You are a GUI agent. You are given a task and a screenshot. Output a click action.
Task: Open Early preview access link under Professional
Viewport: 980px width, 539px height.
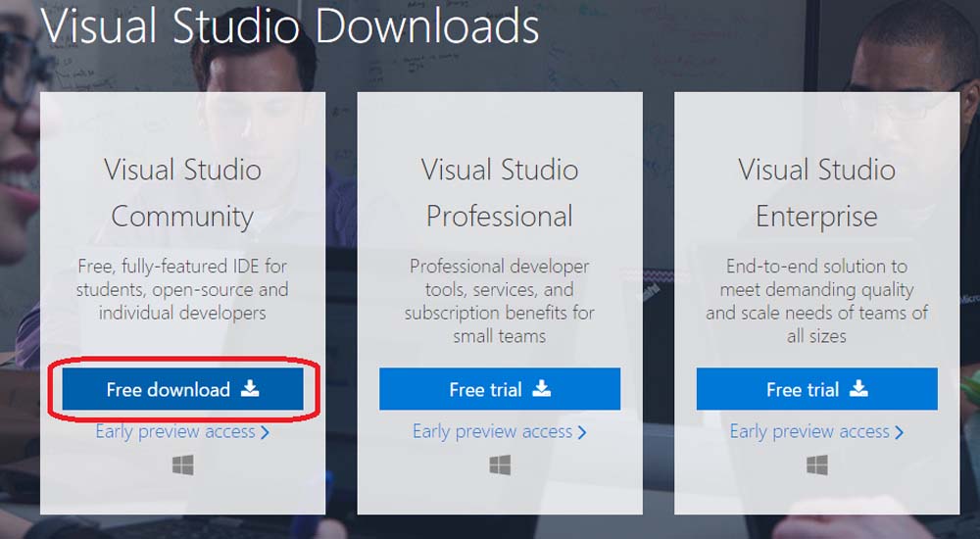(500, 431)
